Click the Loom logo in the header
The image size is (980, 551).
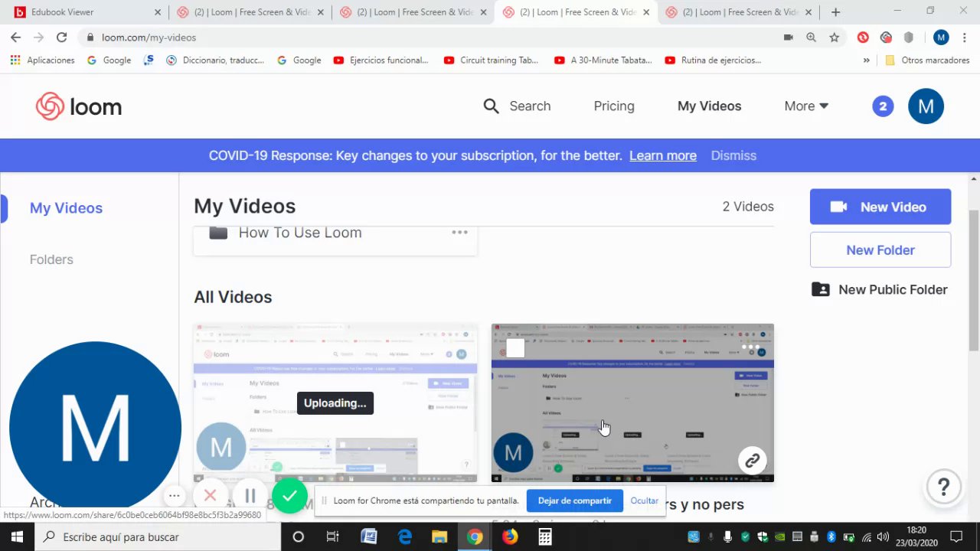click(x=79, y=106)
